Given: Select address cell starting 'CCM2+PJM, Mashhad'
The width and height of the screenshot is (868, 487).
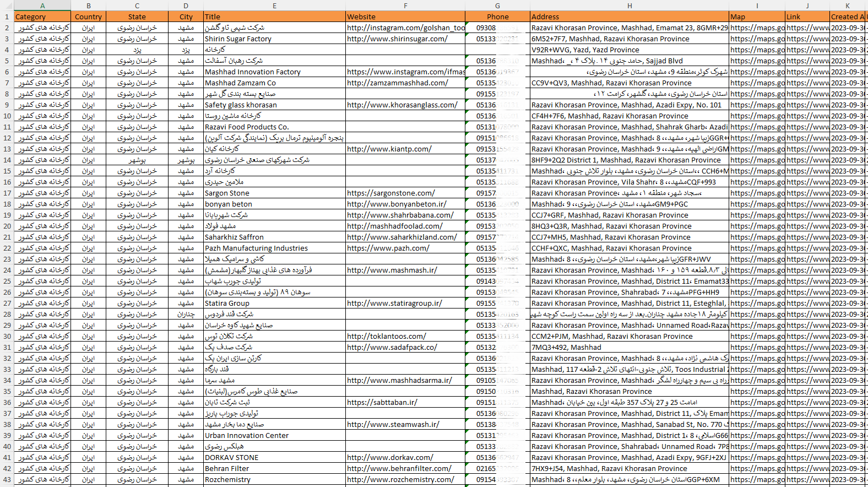Looking at the screenshot, I should pos(630,336).
